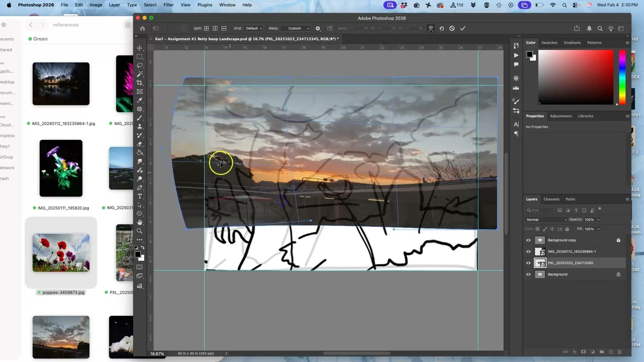Viewport: 644px width, 362px height.
Task: Open the Layer menu
Action: (114, 5)
